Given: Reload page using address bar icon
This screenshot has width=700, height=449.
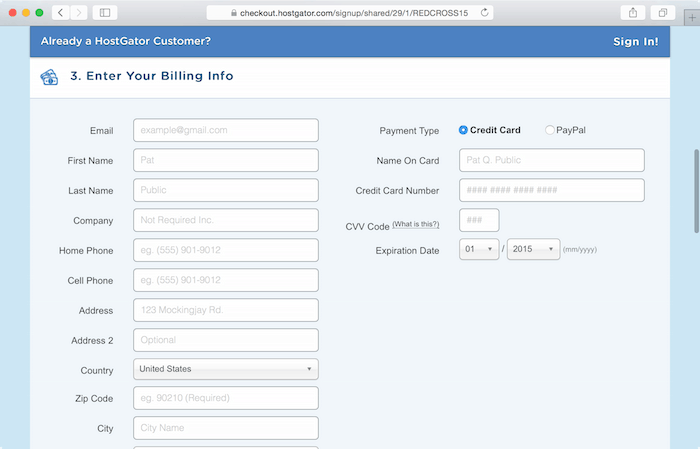Looking at the screenshot, I should click(x=485, y=13).
